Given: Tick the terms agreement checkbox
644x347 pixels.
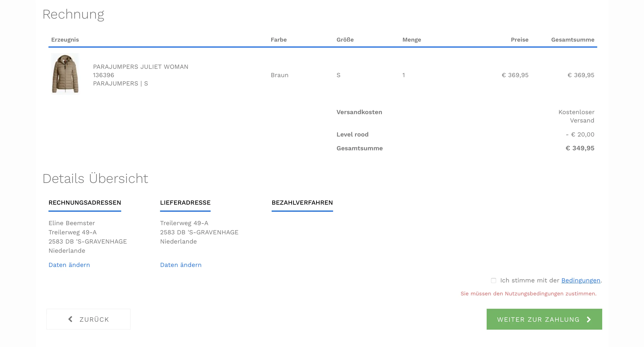Looking at the screenshot, I should [x=493, y=281].
